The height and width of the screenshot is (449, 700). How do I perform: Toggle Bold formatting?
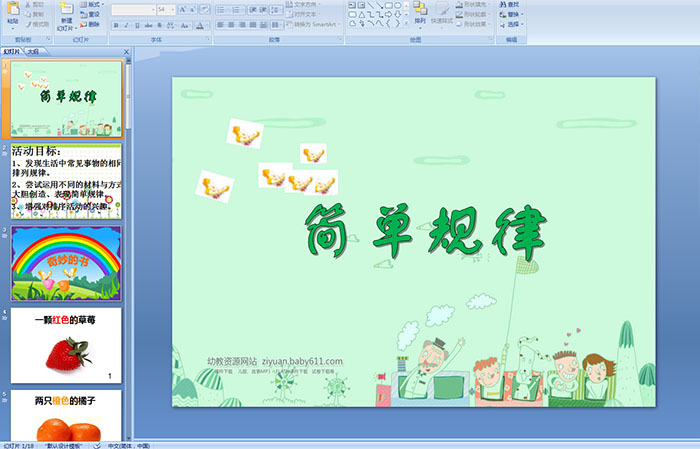tap(115, 25)
